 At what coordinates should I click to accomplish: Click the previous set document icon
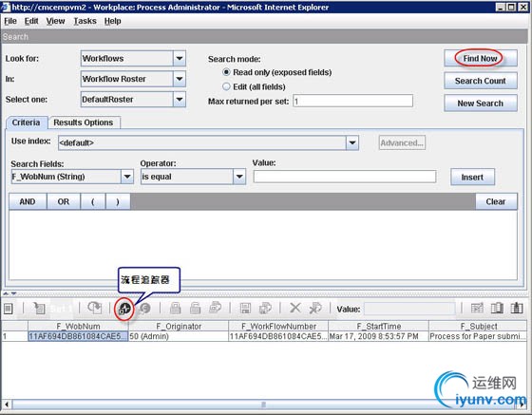pos(39,309)
